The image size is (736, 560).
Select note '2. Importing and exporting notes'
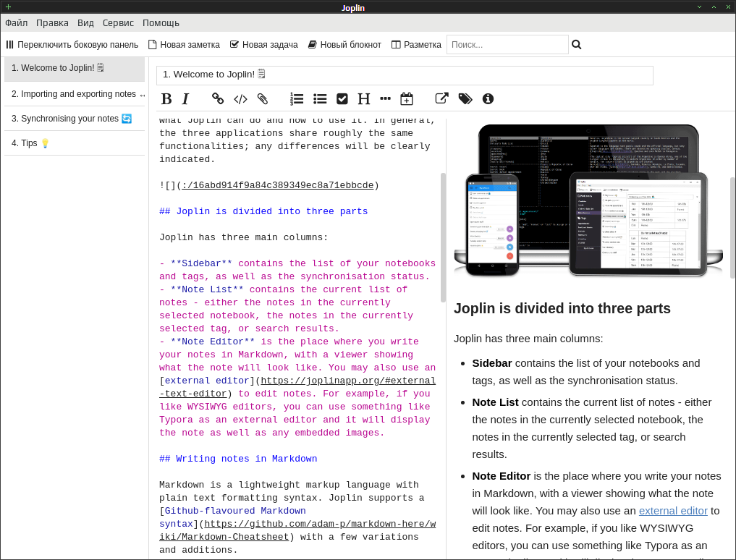[x=75, y=94]
